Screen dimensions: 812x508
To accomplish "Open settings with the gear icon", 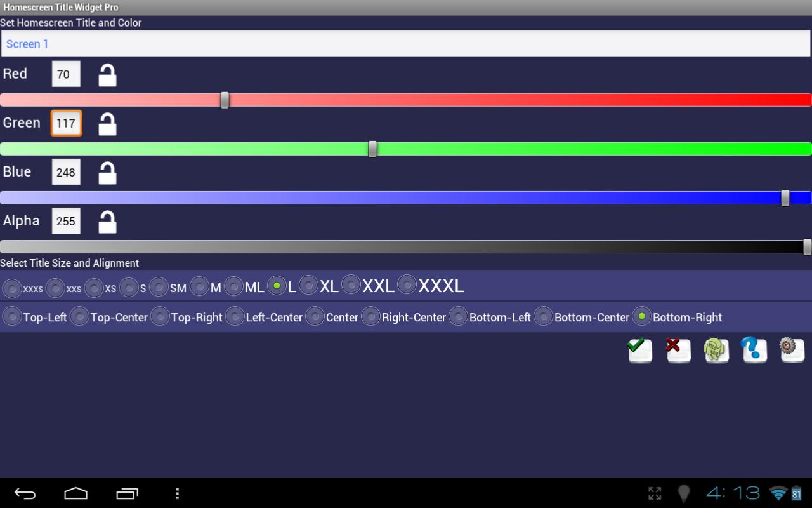I will tap(792, 350).
